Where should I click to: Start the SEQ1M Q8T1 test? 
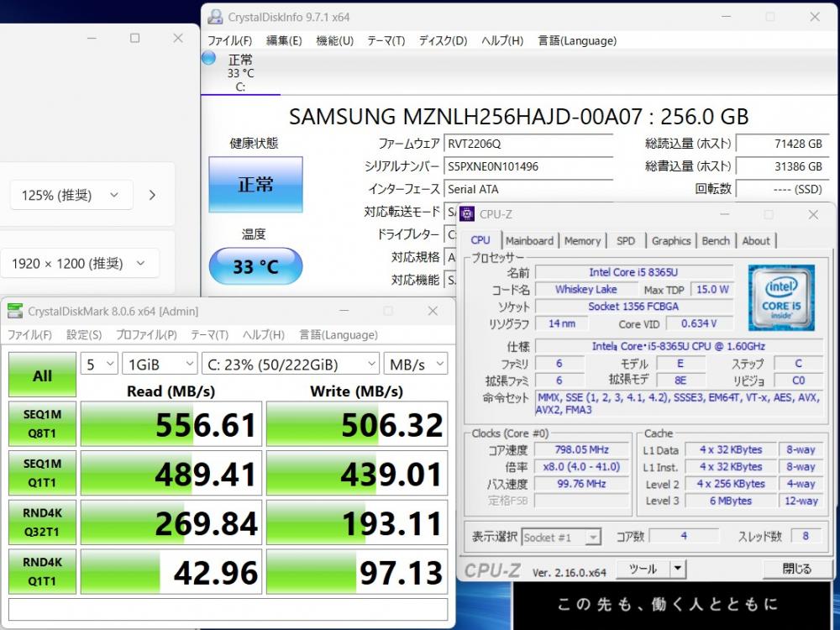[x=42, y=423]
